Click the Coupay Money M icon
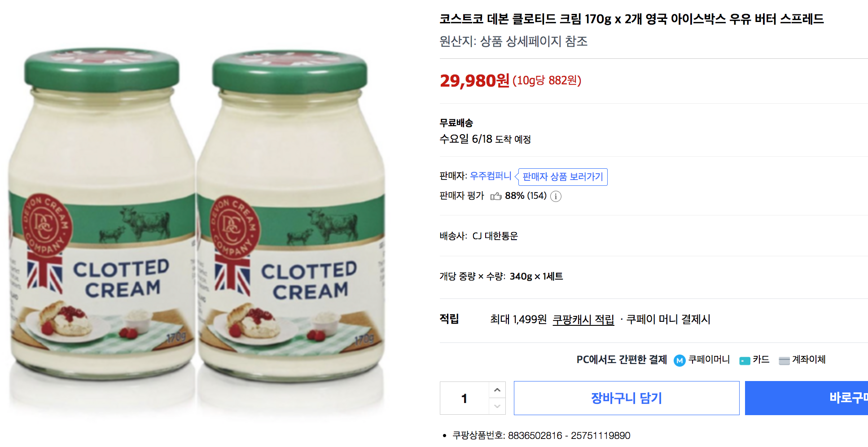Viewport: 868px width, 447px height. tap(679, 360)
